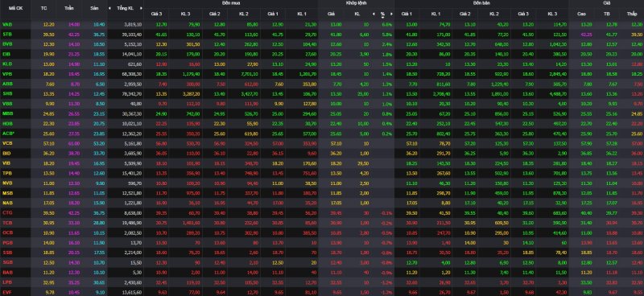Select the EVF stock symbol
The image size is (644, 296).
pos(7,292)
